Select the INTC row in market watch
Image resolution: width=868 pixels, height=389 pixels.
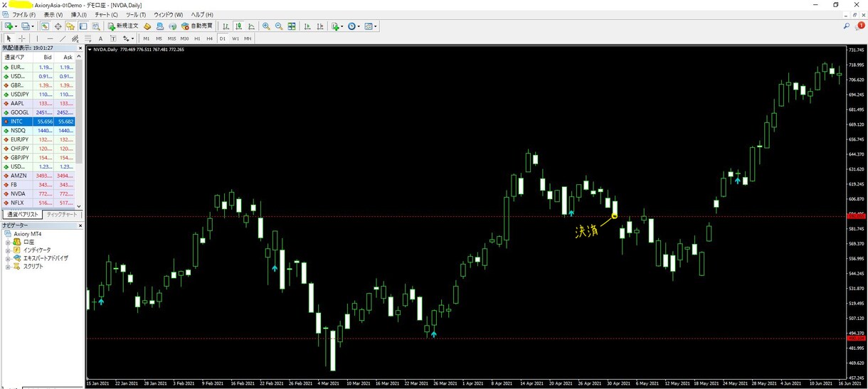(38, 122)
